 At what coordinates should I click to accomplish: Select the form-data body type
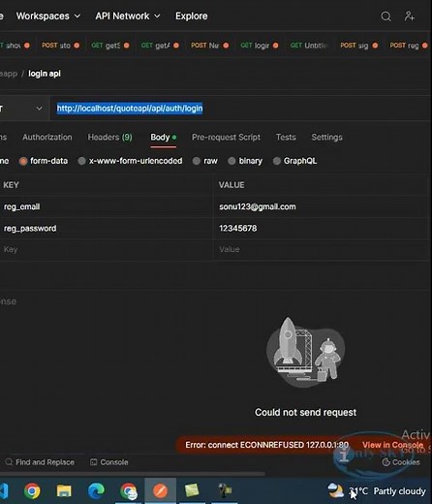[x=44, y=161]
